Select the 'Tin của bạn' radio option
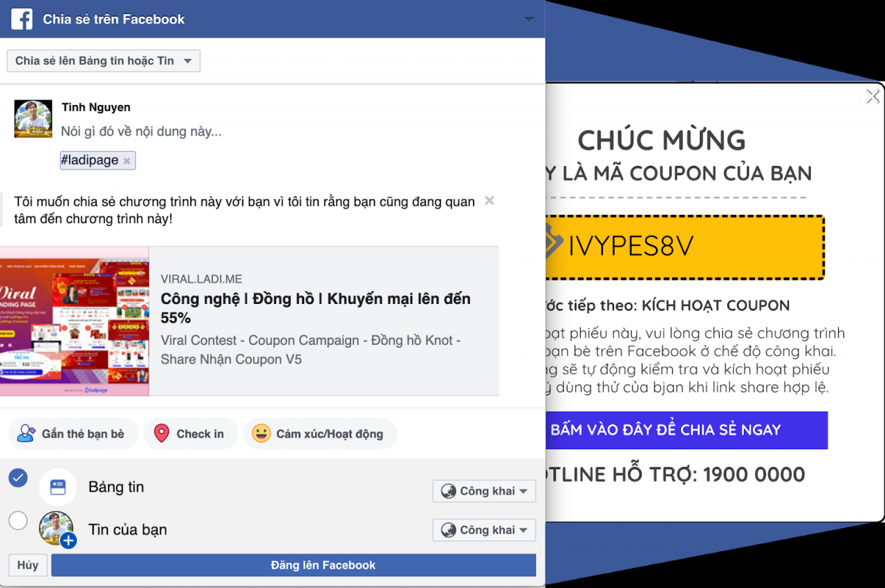The width and height of the screenshot is (885, 588). click(18, 520)
